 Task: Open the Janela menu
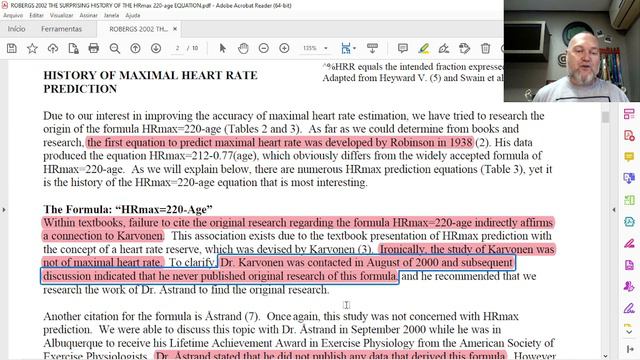(x=111, y=16)
